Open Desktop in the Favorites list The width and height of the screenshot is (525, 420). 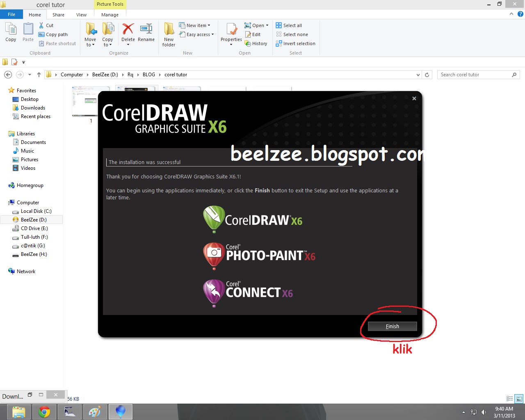(30, 99)
